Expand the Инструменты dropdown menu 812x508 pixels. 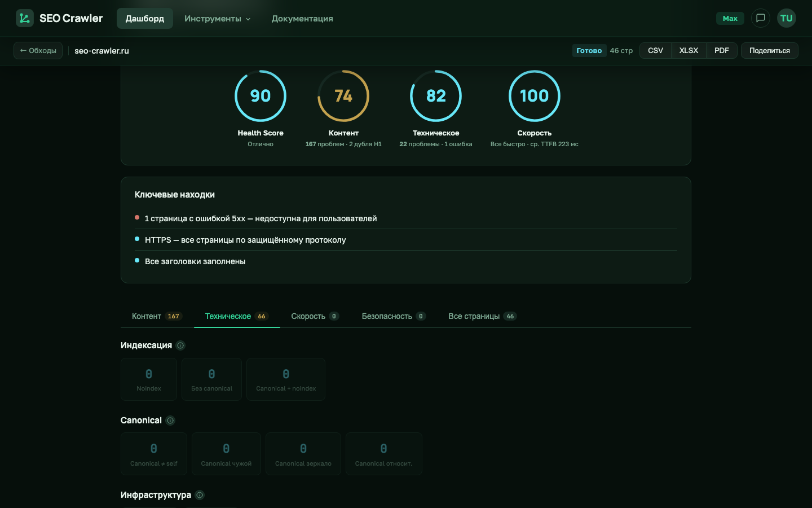[x=217, y=19]
